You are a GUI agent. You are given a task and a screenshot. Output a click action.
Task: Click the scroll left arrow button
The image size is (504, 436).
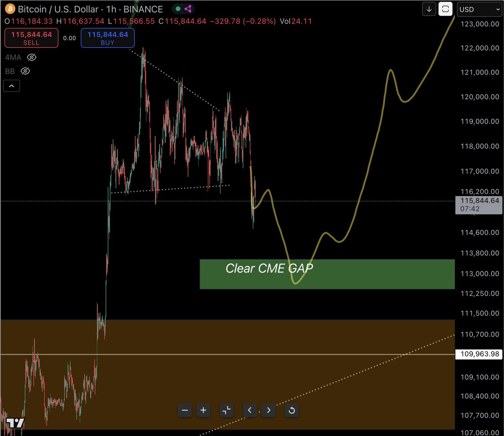(x=250, y=410)
